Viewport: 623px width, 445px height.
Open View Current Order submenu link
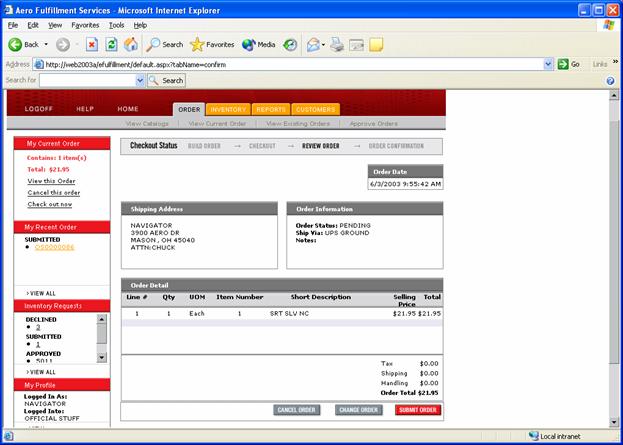tap(217, 124)
